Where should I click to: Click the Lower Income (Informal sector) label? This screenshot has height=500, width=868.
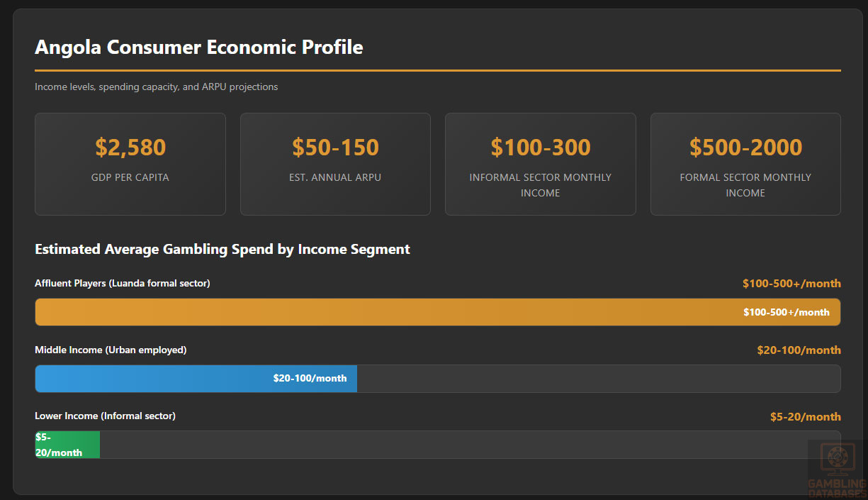click(x=105, y=416)
